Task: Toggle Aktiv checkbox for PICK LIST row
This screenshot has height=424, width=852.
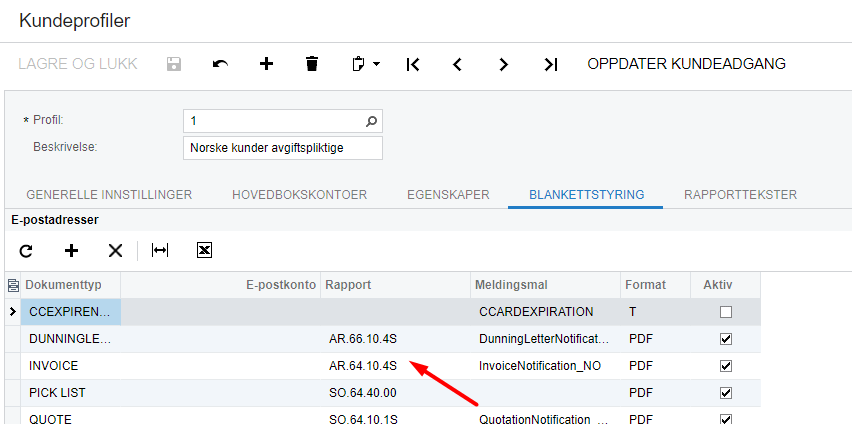Action: (725, 392)
